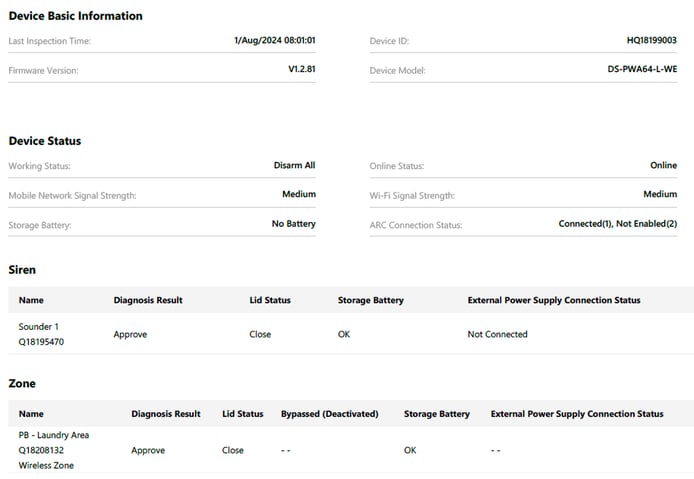Select the inspection time 1/Aug/2024 08:01:01
Image resolution: width=694 pixels, height=479 pixels.
(x=275, y=40)
